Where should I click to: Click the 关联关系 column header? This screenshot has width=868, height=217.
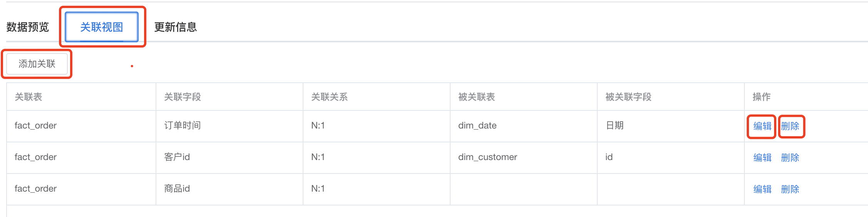click(376, 97)
